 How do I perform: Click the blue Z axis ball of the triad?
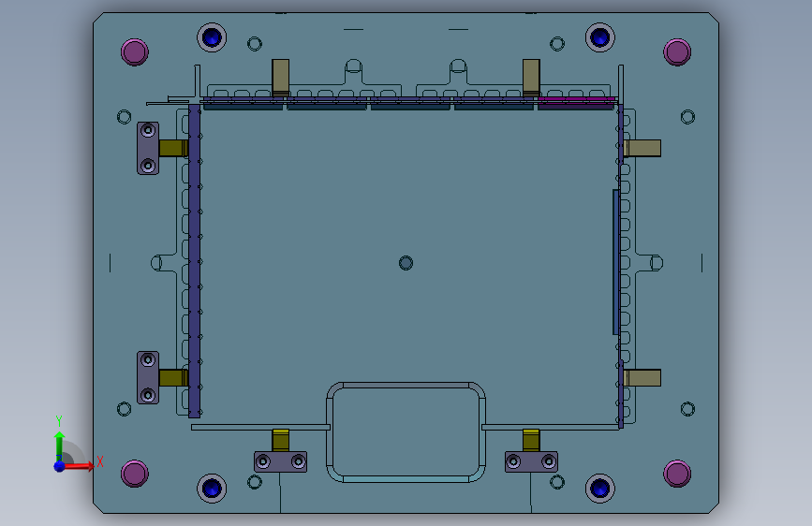pyautogui.click(x=60, y=466)
